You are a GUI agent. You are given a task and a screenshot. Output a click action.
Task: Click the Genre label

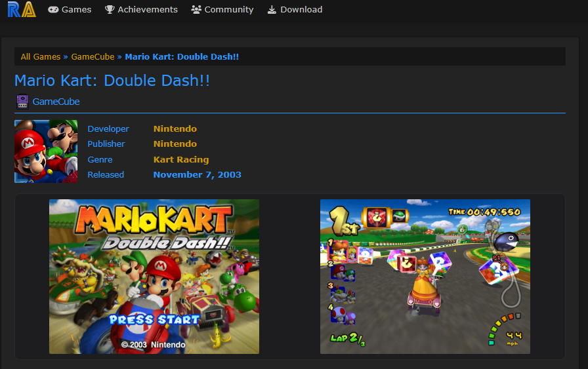[100, 159]
